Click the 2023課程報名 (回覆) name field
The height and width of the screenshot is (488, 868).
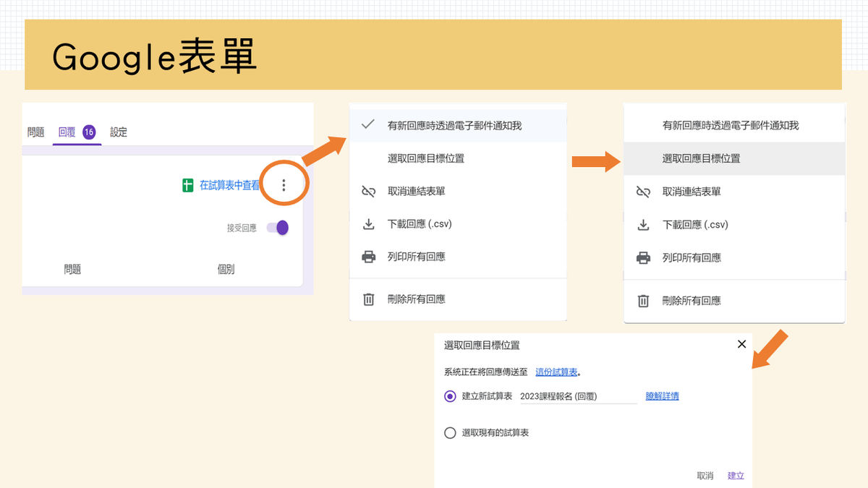tap(577, 396)
